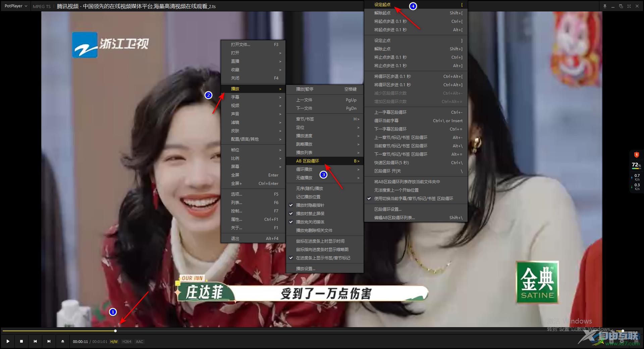Image resolution: width=644 pixels, height=349 pixels.
Task: Expand the 直播 submenu
Action: coord(253,61)
